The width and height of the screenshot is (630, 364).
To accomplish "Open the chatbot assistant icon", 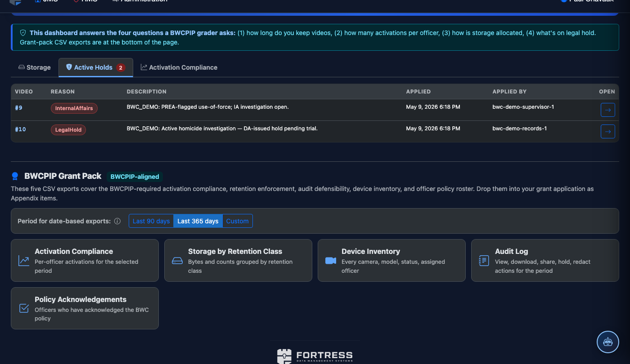I will (x=608, y=342).
